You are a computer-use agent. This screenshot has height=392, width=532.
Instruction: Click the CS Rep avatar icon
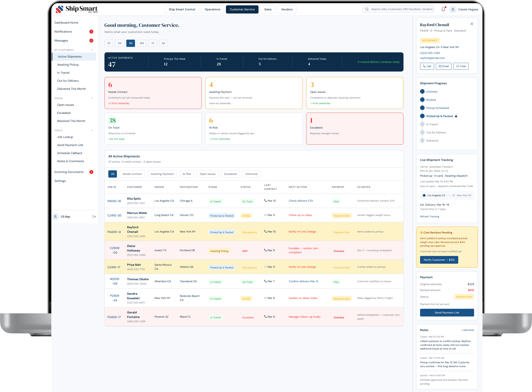[55, 217]
